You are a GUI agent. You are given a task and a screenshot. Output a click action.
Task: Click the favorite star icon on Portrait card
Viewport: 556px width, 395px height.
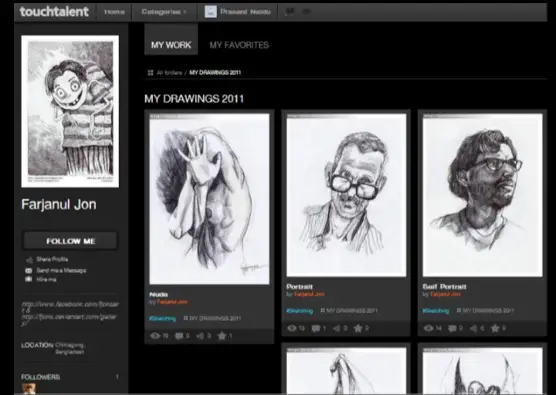point(358,328)
